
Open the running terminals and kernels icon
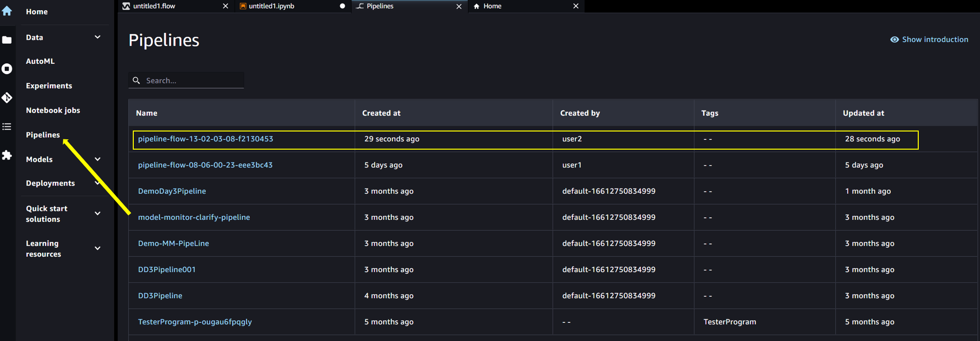coord(7,69)
